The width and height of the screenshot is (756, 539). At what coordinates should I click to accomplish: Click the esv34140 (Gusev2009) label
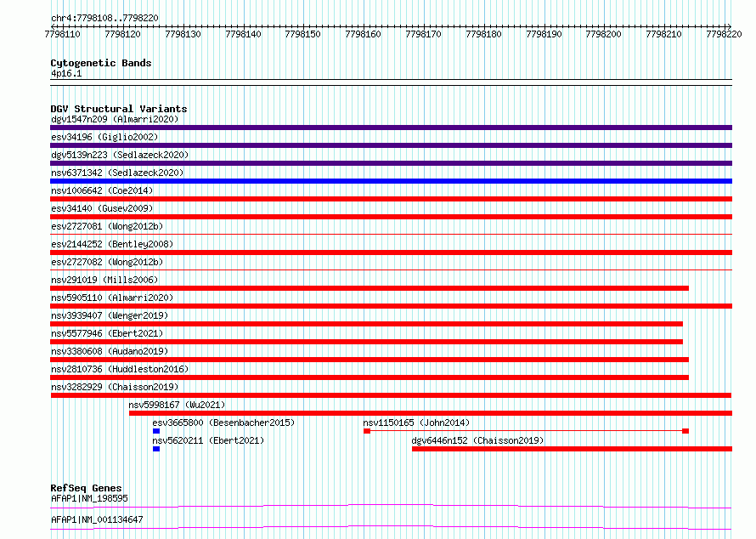click(102, 208)
